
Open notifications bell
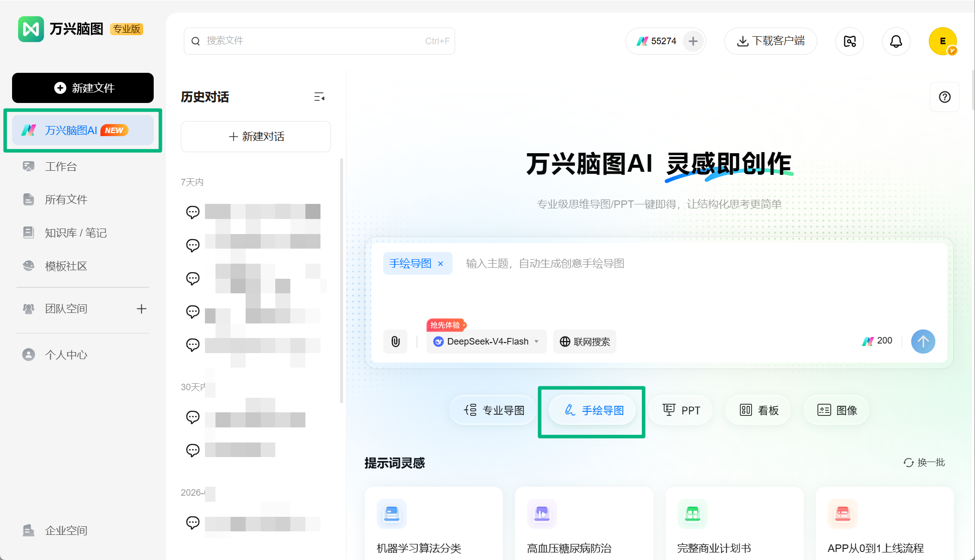tap(896, 41)
